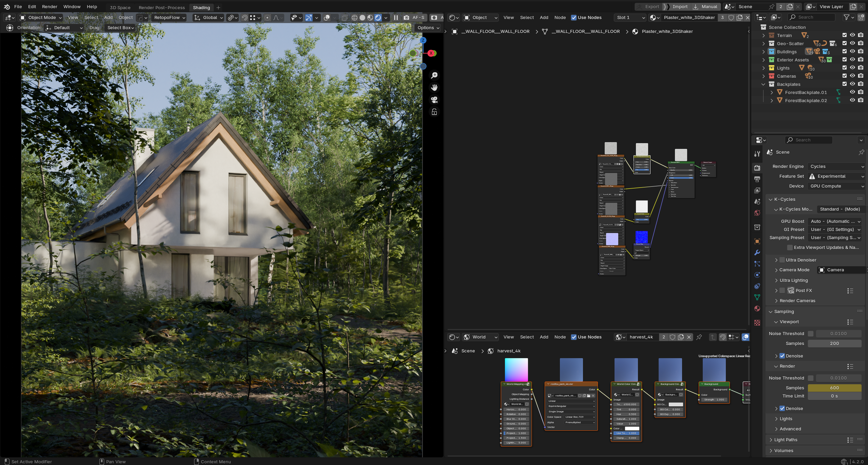Open the outliner filter funnel icon
The height and width of the screenshot is (465, 868).
point(847,17)
